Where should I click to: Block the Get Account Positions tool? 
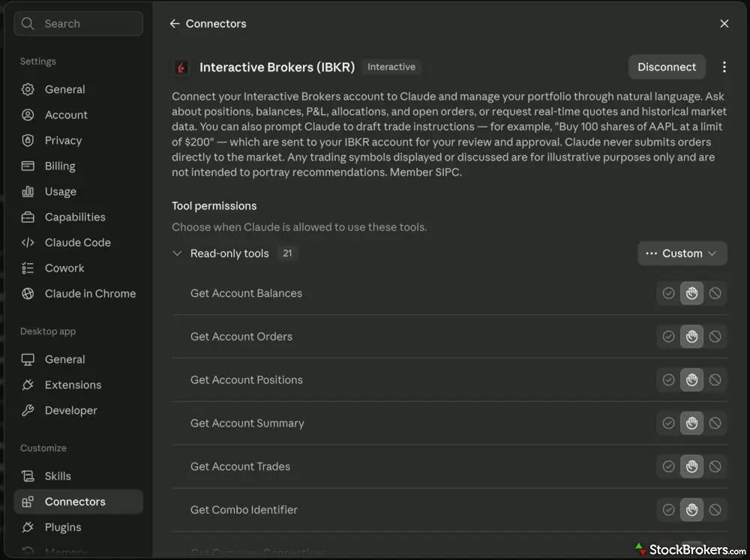715,380
